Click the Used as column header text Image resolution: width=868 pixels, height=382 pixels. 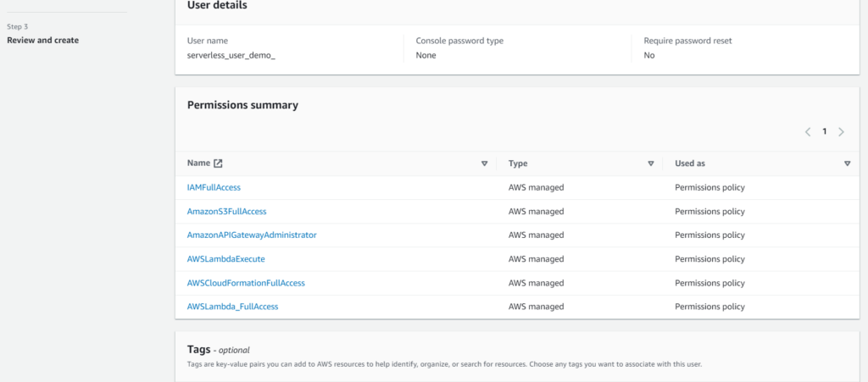693,163
